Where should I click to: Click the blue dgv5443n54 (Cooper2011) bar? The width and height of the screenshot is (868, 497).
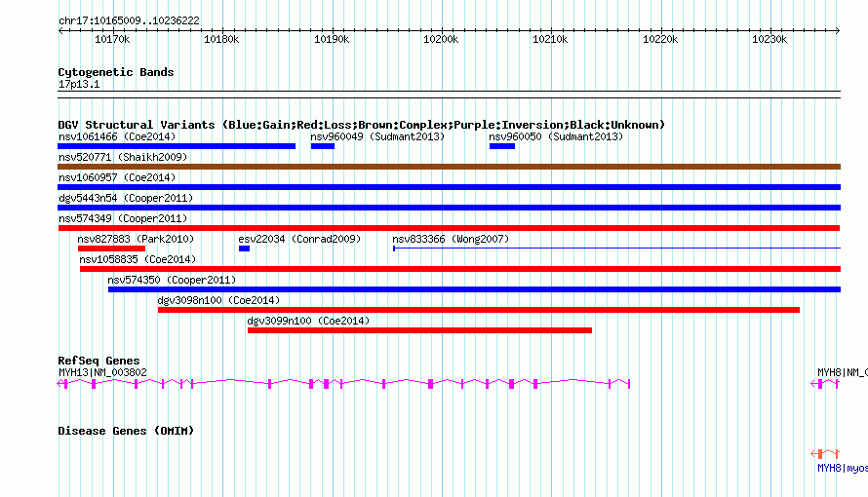pos(449,208)
